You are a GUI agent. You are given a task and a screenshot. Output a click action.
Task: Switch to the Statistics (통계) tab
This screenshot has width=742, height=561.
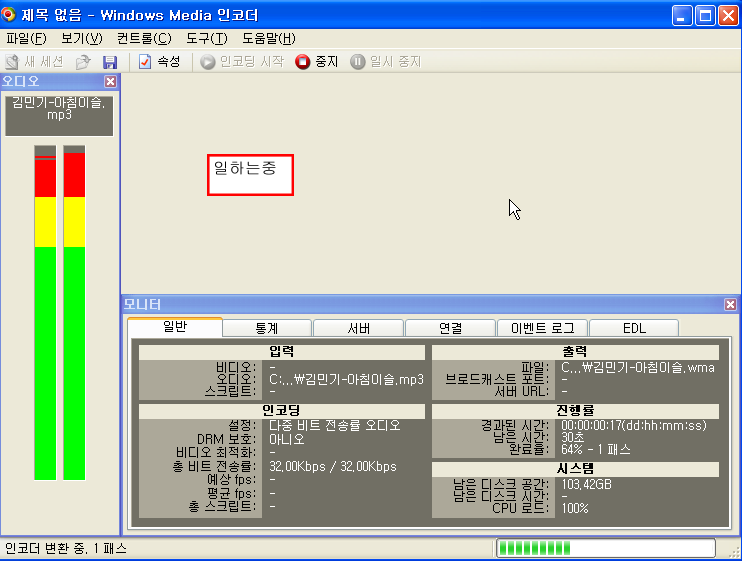267,328
